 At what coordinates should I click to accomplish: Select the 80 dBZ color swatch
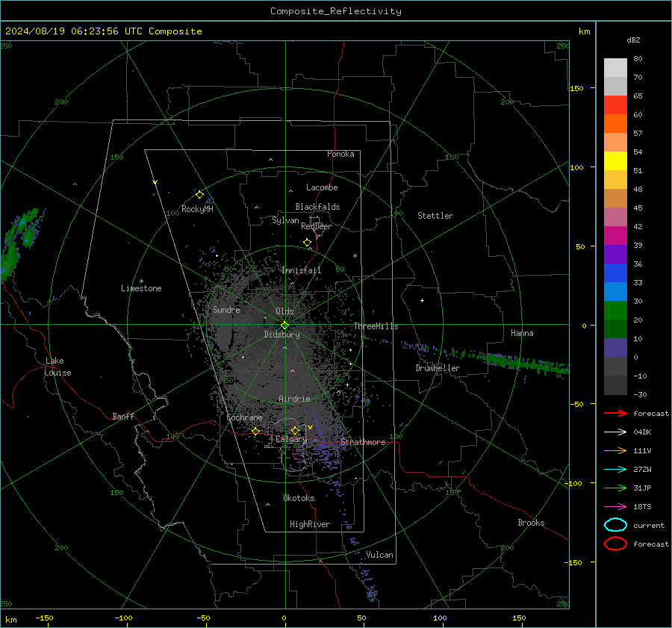615,68
